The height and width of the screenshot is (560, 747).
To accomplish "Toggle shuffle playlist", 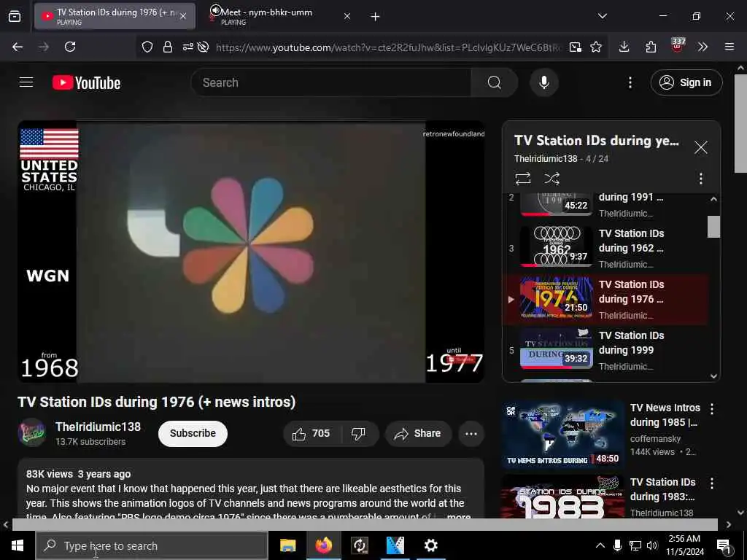I will pos(551,179).
